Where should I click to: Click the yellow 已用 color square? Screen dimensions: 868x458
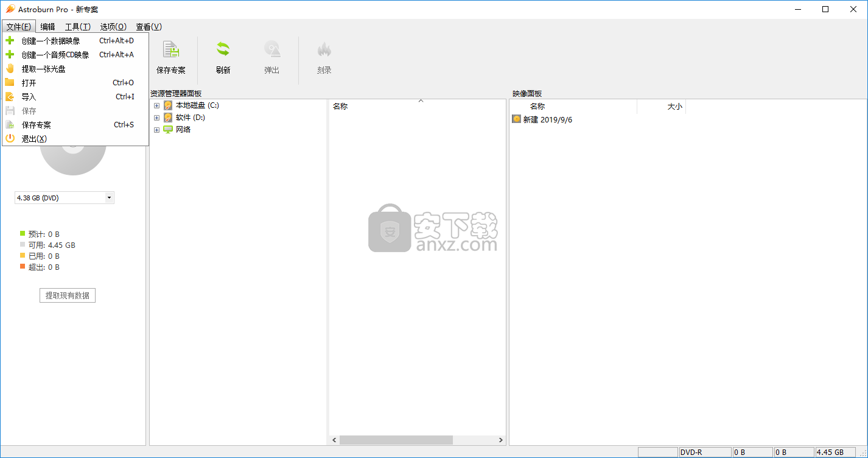[x=23, y=256]
